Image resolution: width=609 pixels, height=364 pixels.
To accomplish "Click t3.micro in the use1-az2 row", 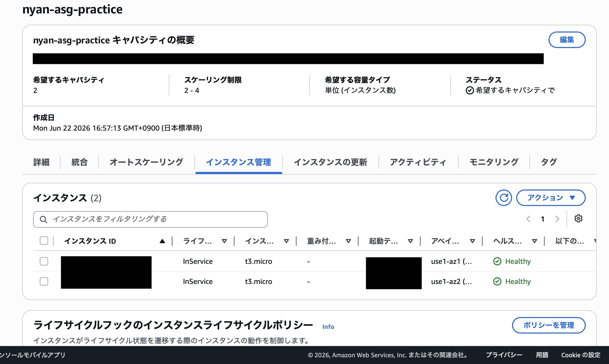I will click(258, 281).
